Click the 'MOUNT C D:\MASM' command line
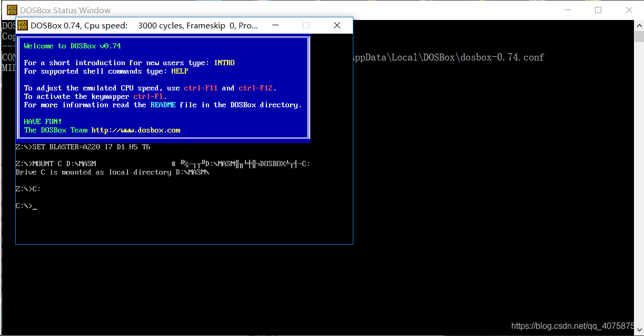Viewport: 644px width, 336px height. (x=56, y=164)
